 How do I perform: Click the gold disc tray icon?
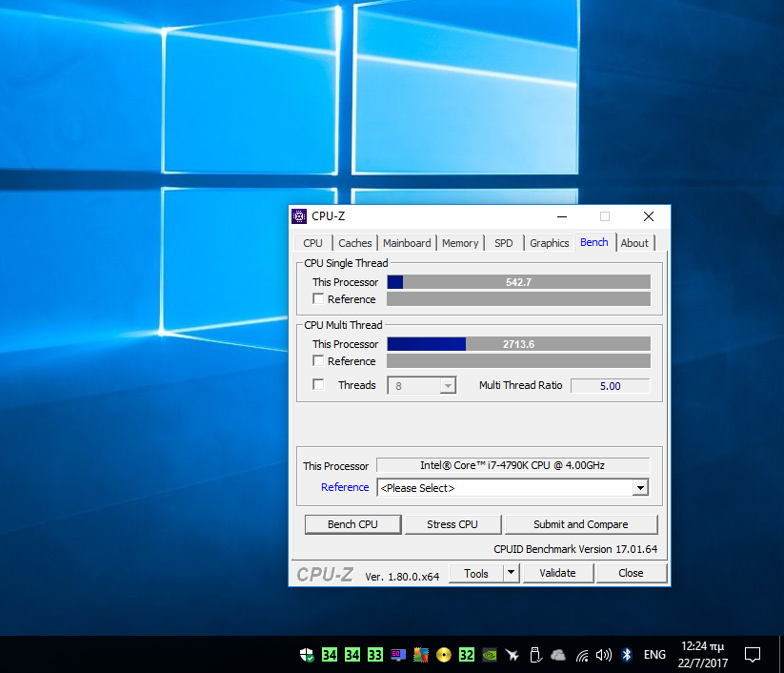[x=444, y=655]
